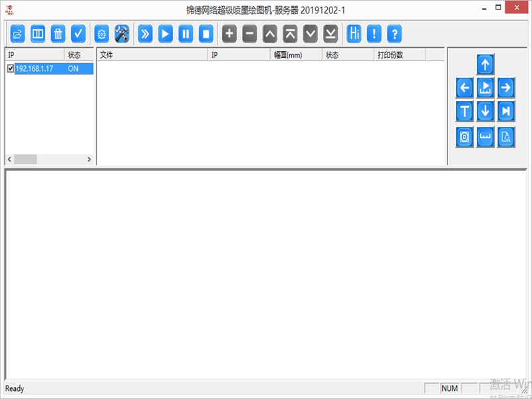Open help with the question mark icon
This screenshot has width=532, height=399.
(394, 33)
